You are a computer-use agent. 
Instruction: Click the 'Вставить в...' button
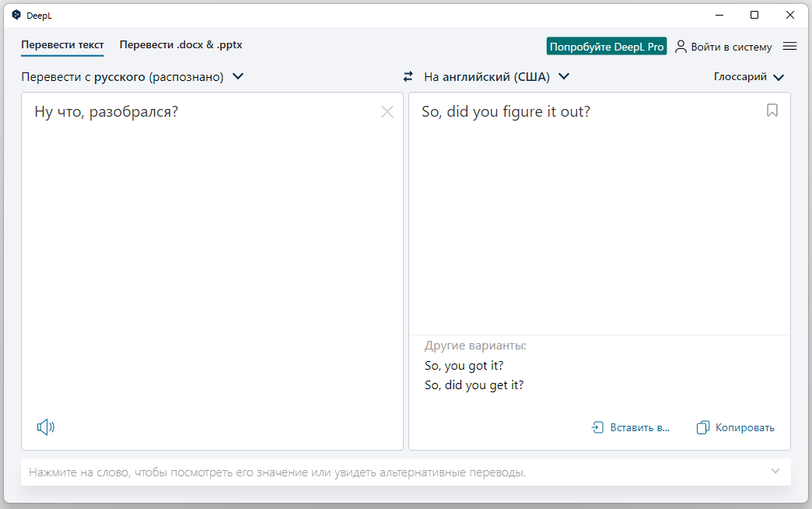pyautogui.click(x=630, y=427)
